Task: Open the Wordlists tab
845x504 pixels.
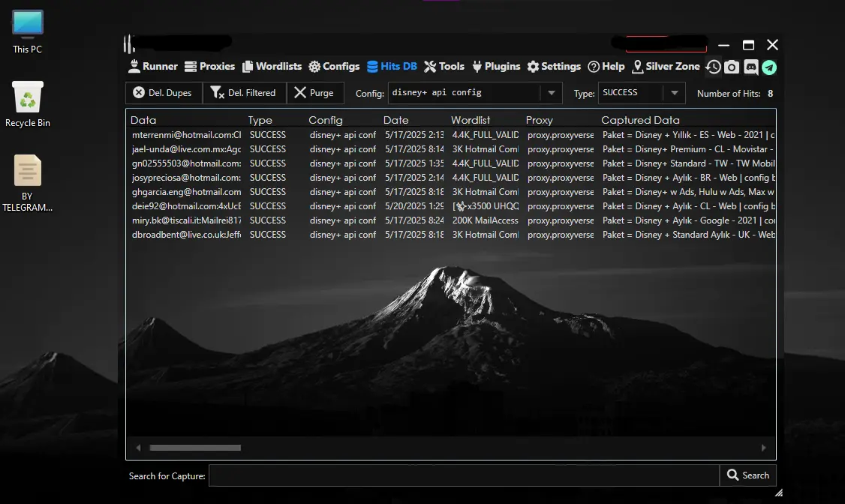Action: click(x=272, y=66)
